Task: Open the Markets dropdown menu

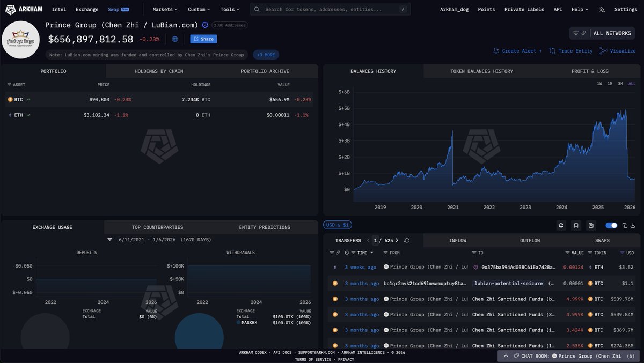Action: (x=165, y=9)
